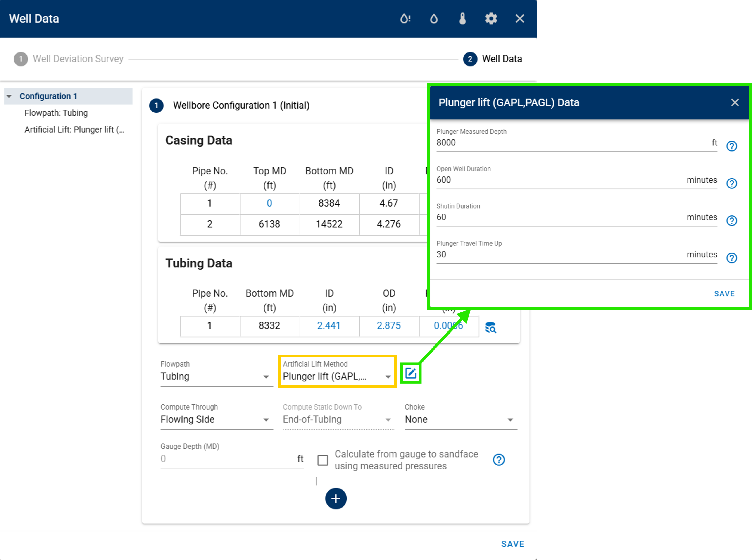
Task: Open the thermometer temperature settings icon
Action: point(462,18)
